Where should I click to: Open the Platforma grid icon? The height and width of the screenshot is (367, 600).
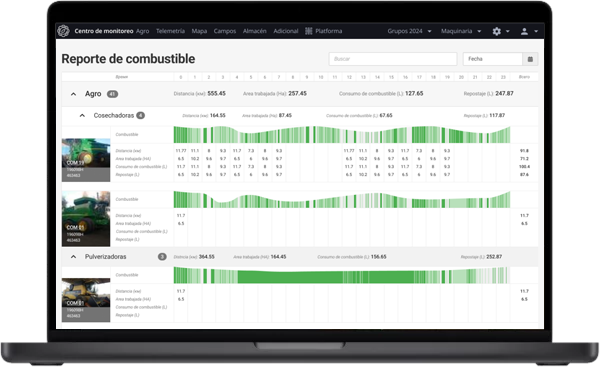click(309, 31)
